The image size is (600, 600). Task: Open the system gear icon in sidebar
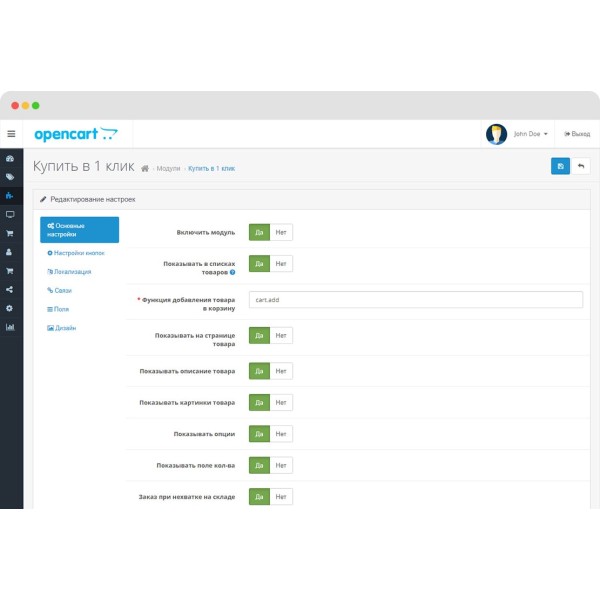point(10,308)
